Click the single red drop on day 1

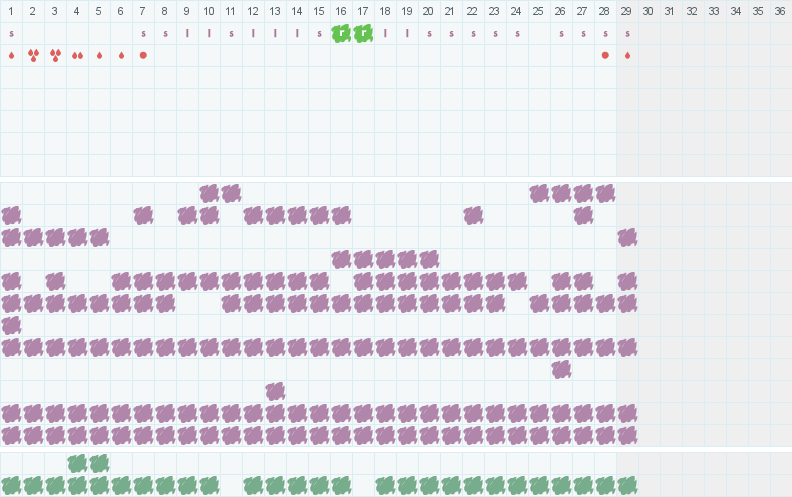tap(11, 55)
